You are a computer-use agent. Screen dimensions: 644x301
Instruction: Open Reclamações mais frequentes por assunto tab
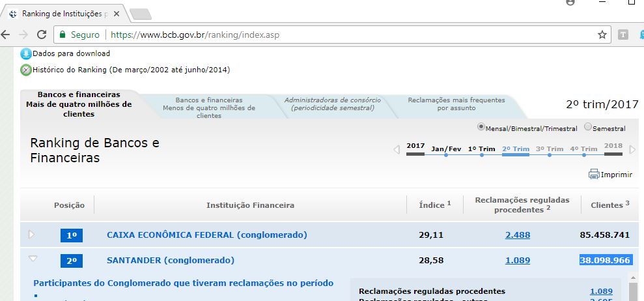click(456, 104)
